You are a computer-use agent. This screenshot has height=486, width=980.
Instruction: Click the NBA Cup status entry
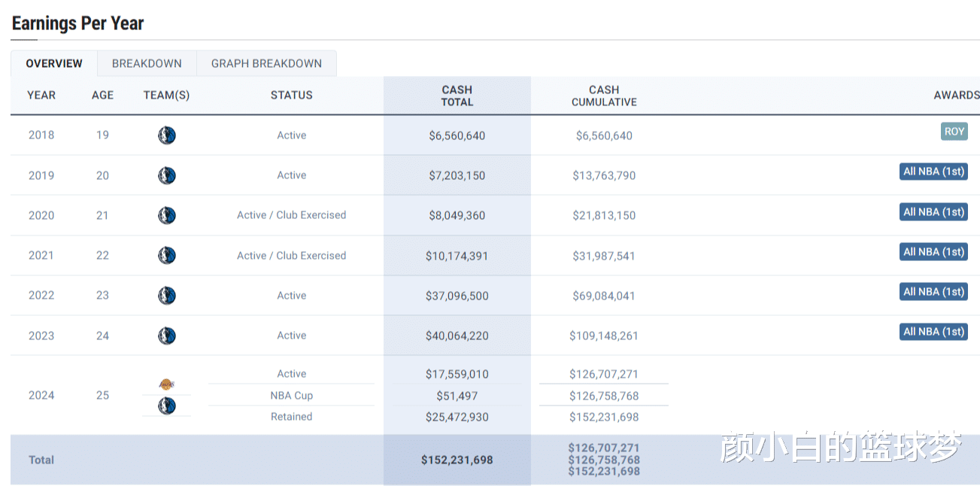(x=291, y=396)
